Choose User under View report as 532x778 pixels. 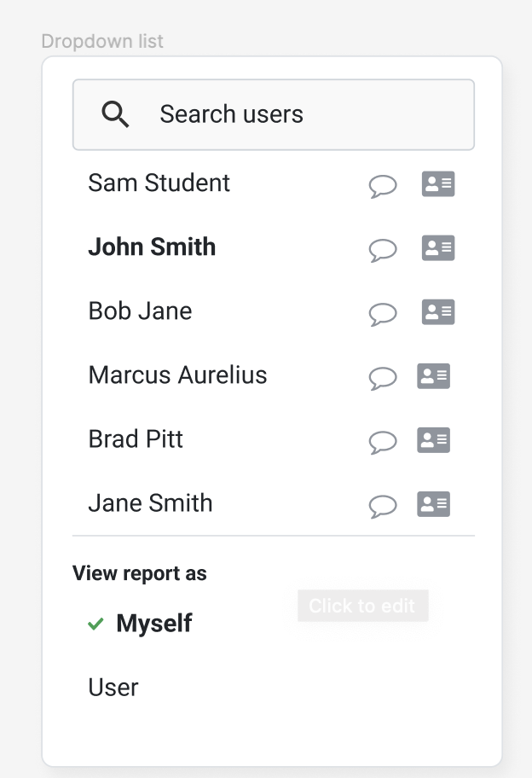113,688
